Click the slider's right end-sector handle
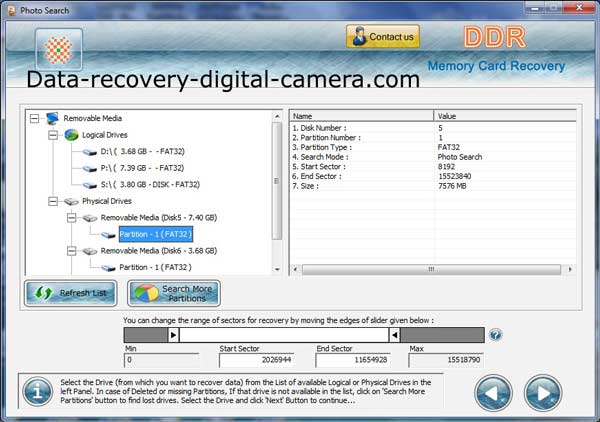Image resolution: width=600 pixels, height=422 pixels. 395,335
